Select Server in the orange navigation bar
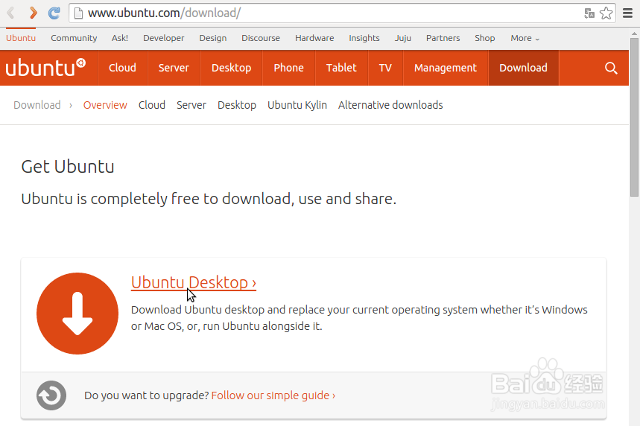The width and height of the screenshot is (640, 426). point(173,68)
